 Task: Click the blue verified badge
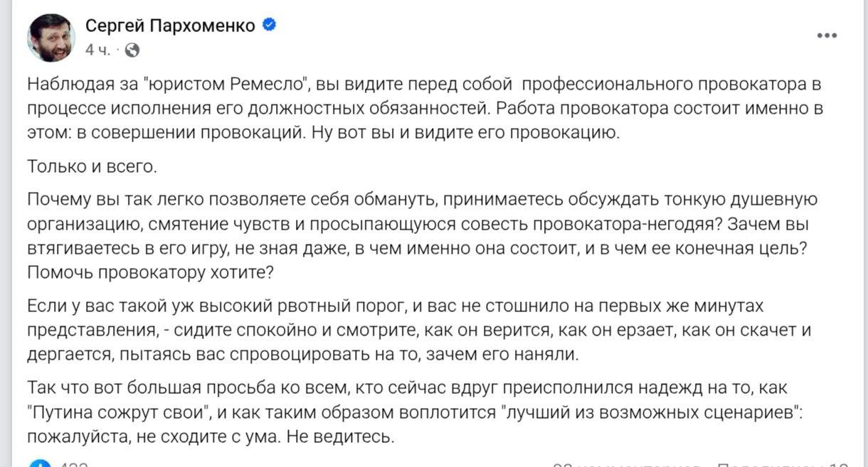pyautogui.click(x=270, y=26)
